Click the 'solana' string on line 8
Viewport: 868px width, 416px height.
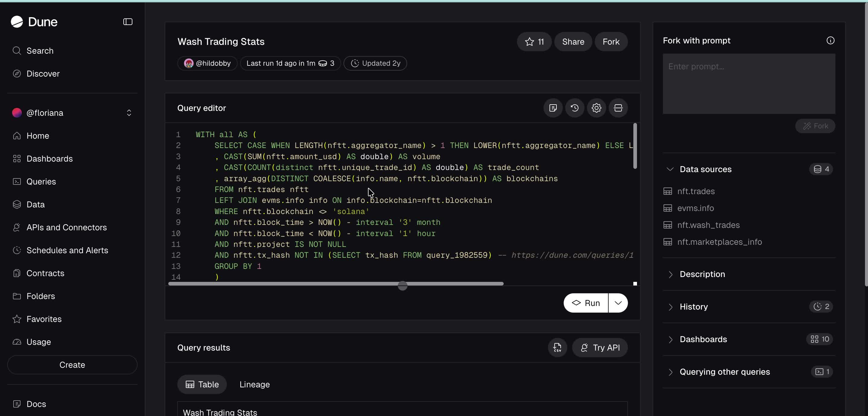pyautogui.click(x=351, y=212)
